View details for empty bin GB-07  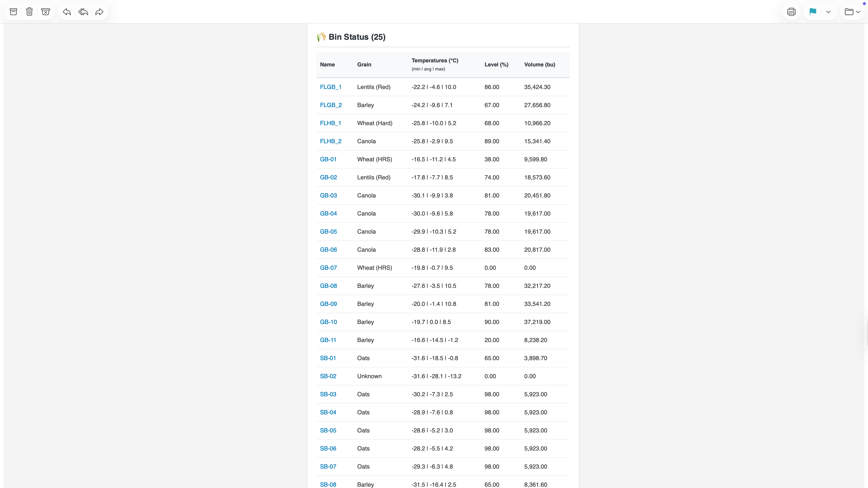pos(328,268)
